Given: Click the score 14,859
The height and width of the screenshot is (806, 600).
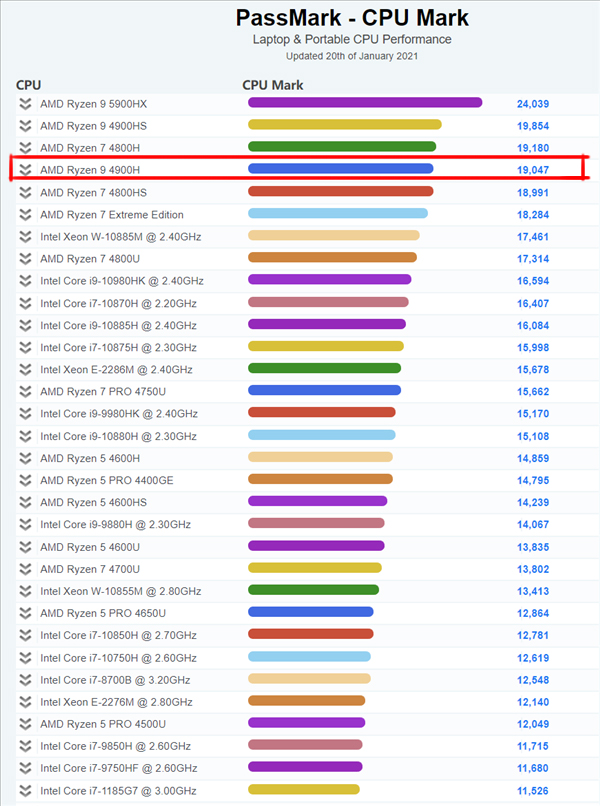Looking at the screenshot, I should coord(533,459).
